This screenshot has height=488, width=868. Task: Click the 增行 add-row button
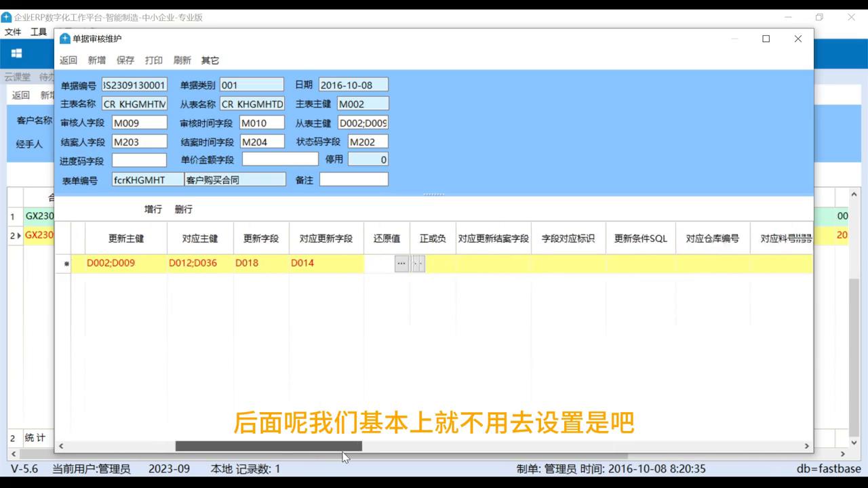click(x=153, y=209)
